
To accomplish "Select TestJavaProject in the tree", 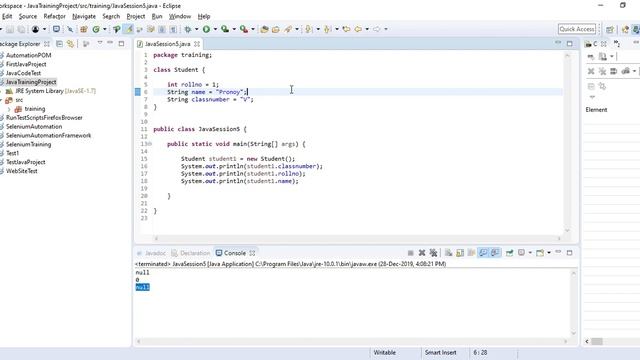I will (x=26, y=162).
